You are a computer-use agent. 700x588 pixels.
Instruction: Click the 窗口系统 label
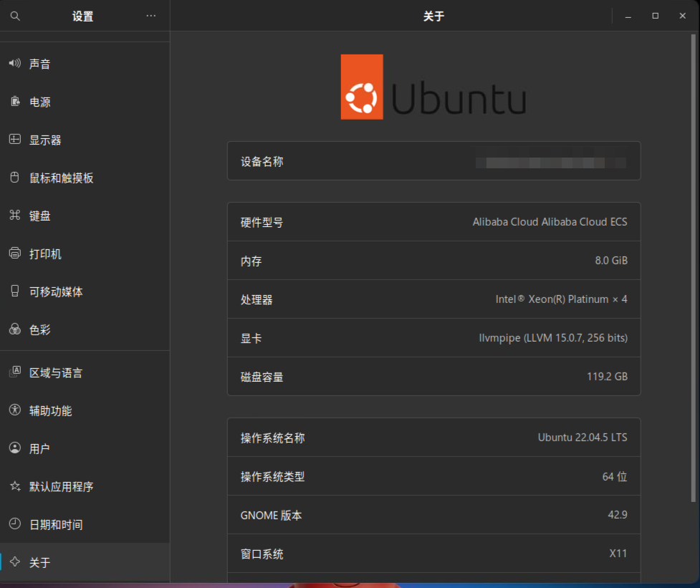262,554
